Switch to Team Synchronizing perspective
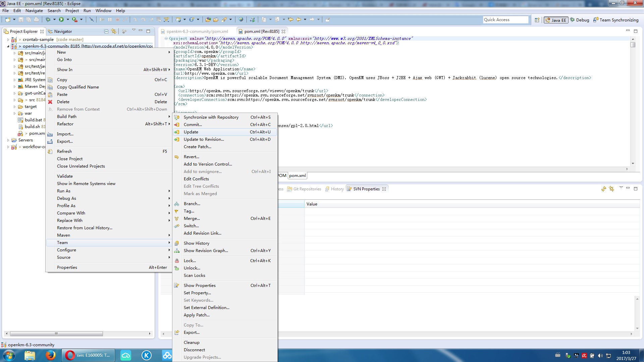644x362 pixels. (616, 20)
